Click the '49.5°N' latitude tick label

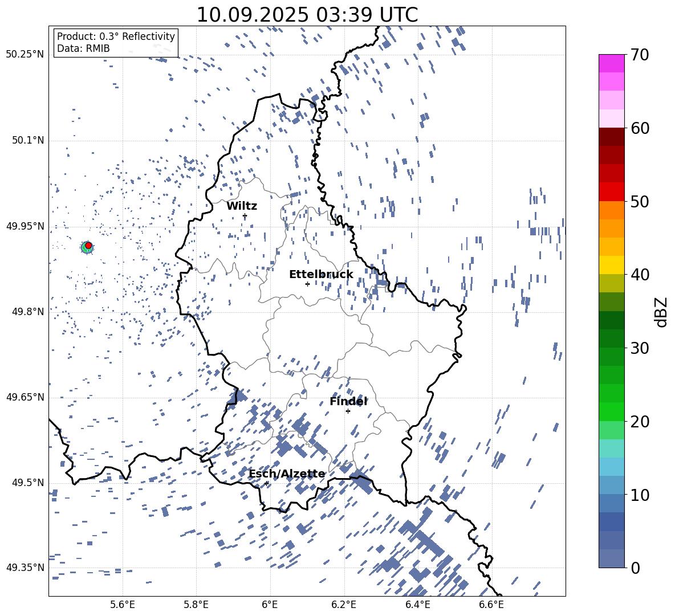[28, 483]
